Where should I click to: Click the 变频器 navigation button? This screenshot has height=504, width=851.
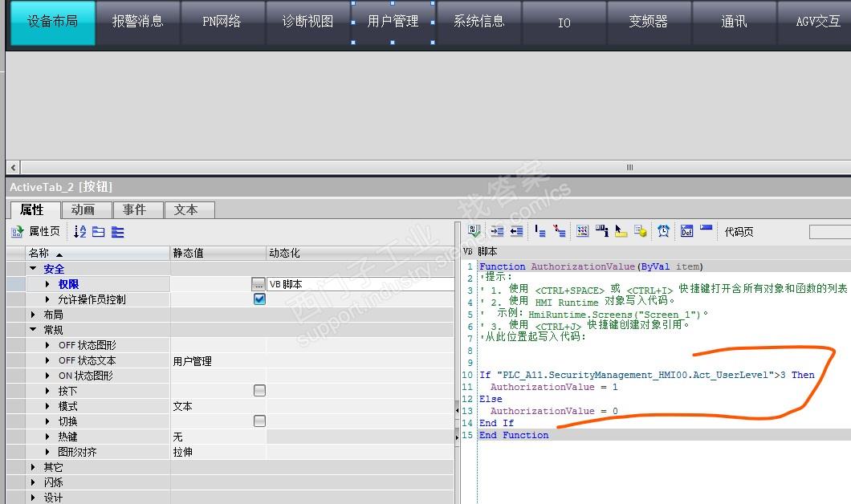[x=649, y=22]
